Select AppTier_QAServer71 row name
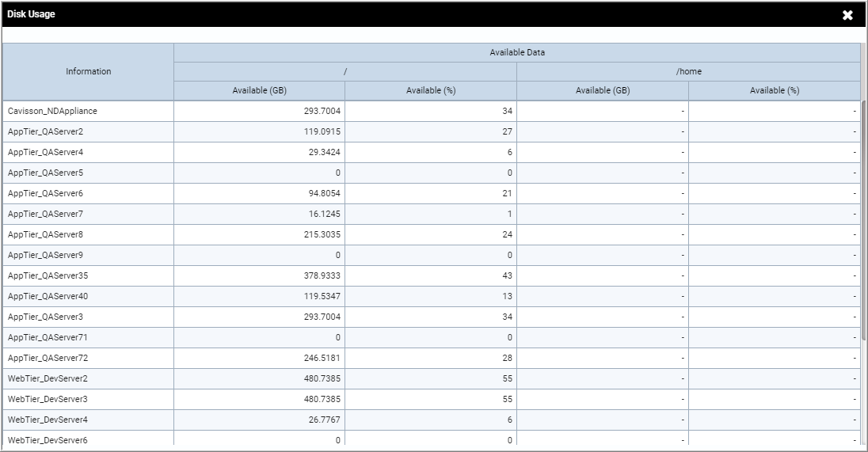Screen dimensions: 868x452 pos(48,337)
